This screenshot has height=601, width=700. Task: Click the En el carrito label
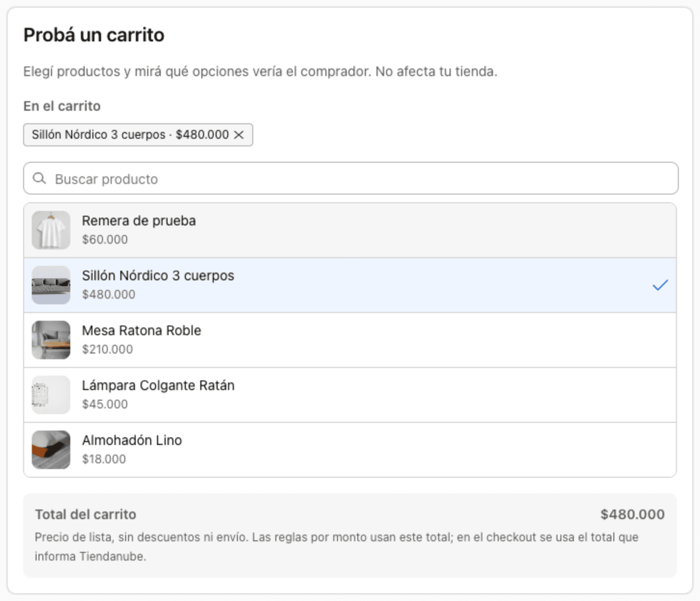pos(62,106)
